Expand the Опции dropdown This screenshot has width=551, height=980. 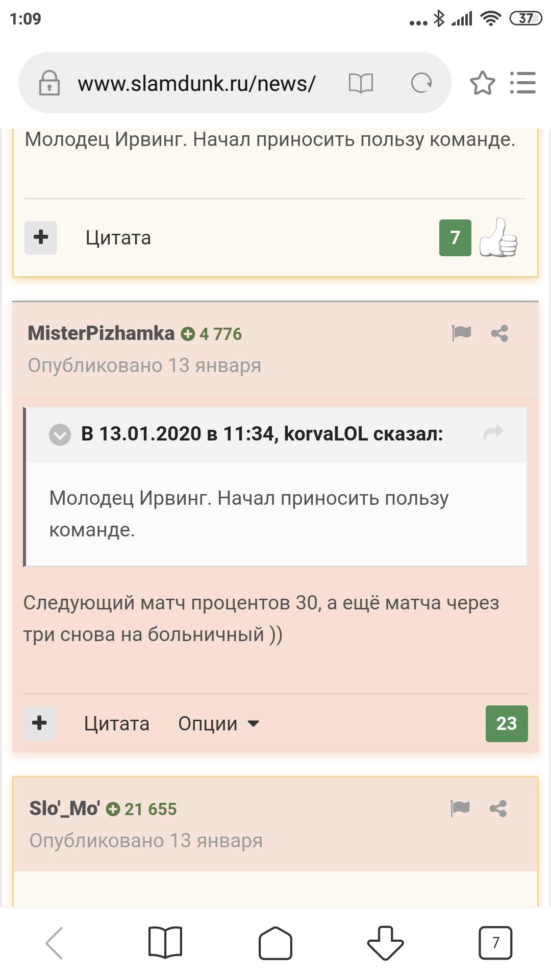[x=219, y=724]
